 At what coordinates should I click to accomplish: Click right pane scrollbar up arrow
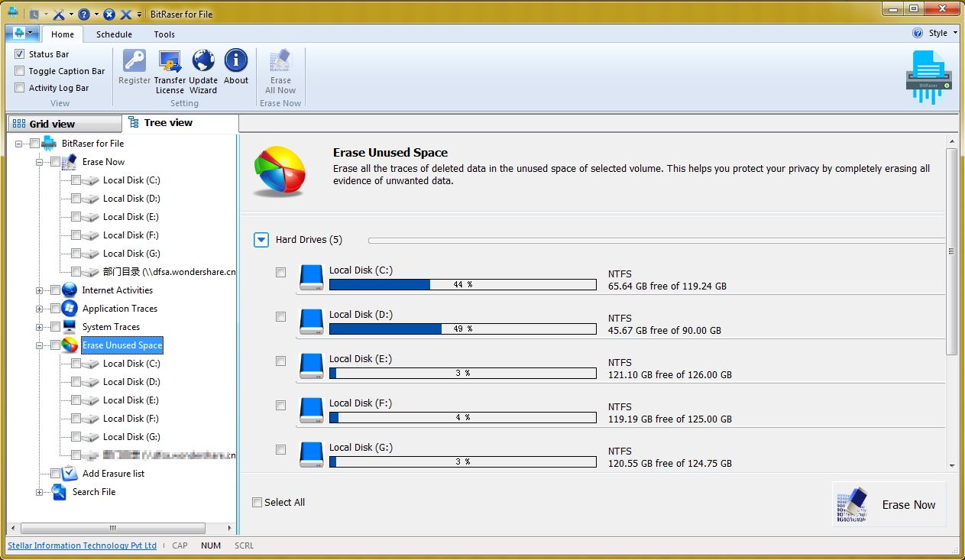[951, 141]
